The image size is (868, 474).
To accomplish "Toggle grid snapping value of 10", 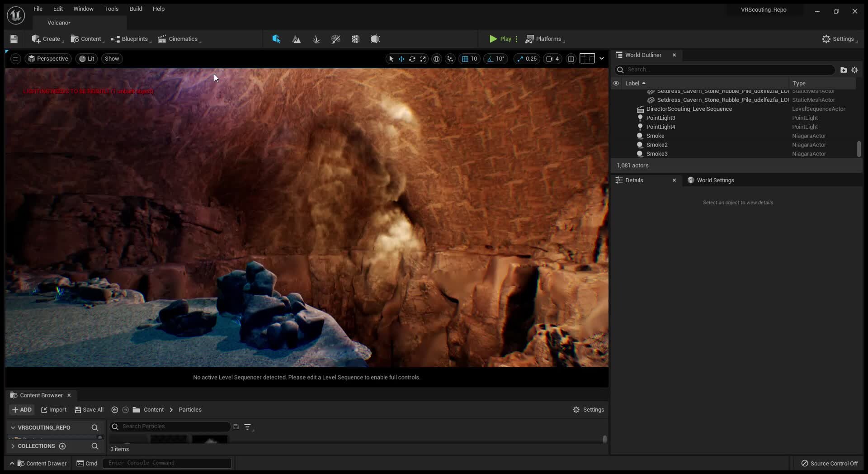I will [470, 59].
